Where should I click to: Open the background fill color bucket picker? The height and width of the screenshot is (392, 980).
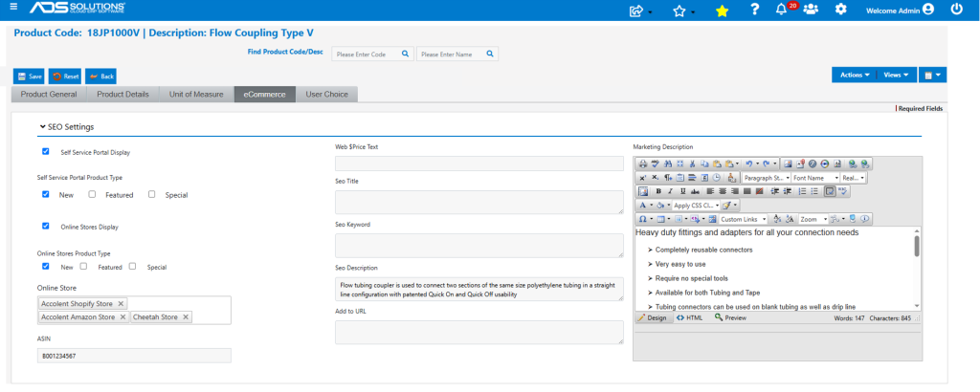click(663, 206)
